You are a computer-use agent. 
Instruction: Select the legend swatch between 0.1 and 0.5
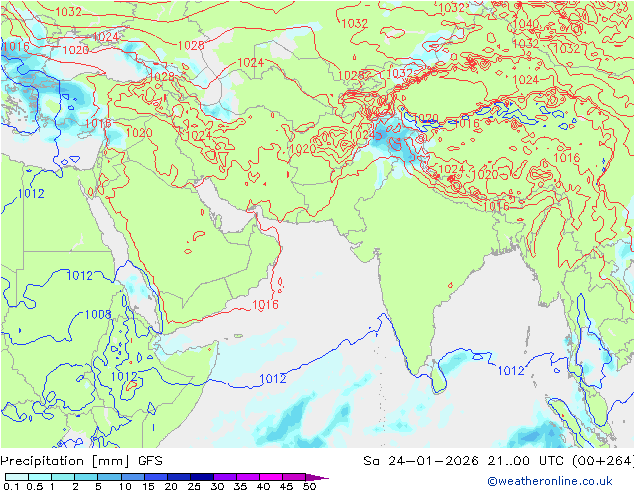[x=17, y=477]
